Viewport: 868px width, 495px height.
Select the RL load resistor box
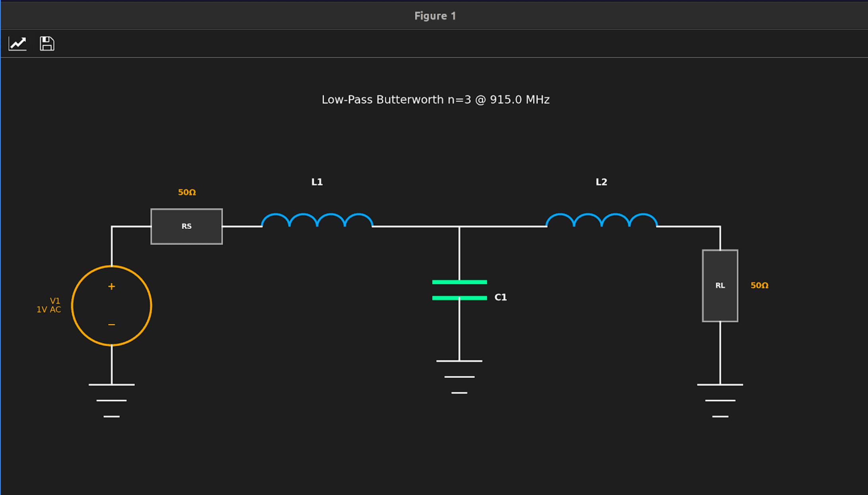click(720, 286)
